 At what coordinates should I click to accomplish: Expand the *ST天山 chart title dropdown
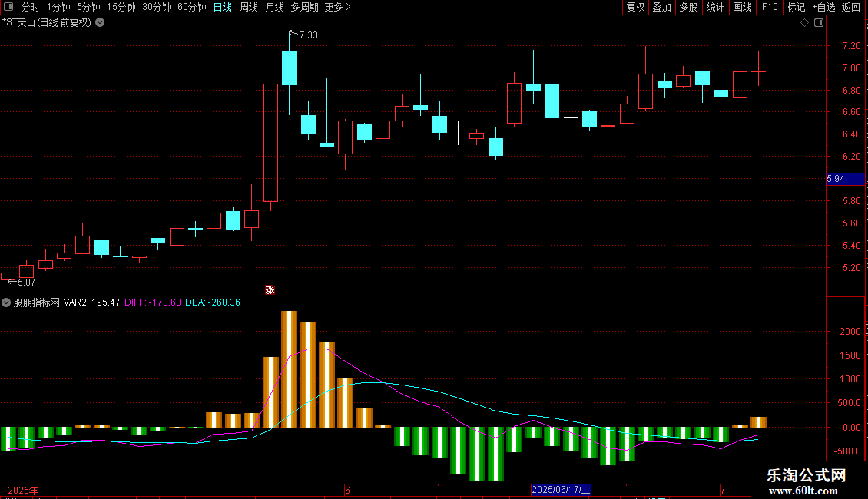(100, 23)
